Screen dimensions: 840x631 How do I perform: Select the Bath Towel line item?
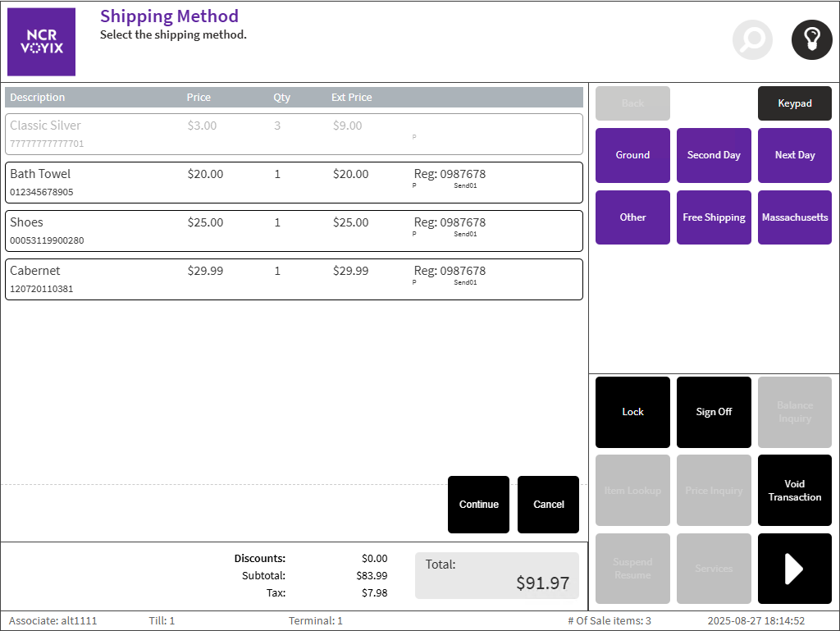[x=294, y=182]
